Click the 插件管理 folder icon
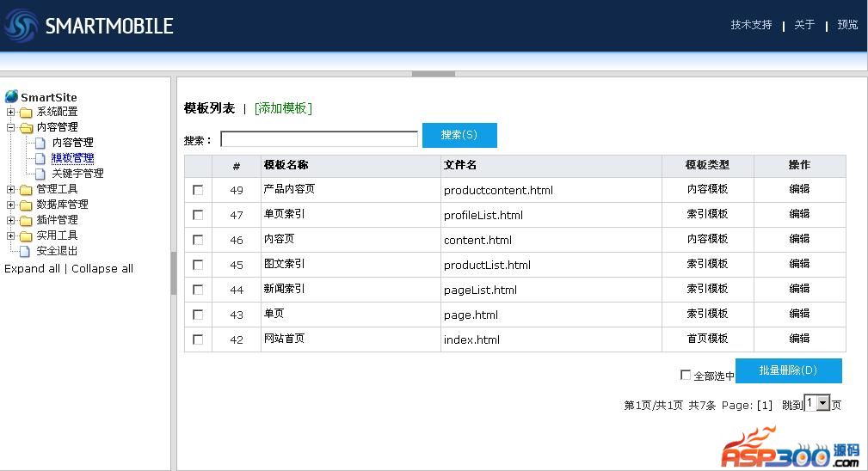The image size is (868, 471). [x=26, y=221]
